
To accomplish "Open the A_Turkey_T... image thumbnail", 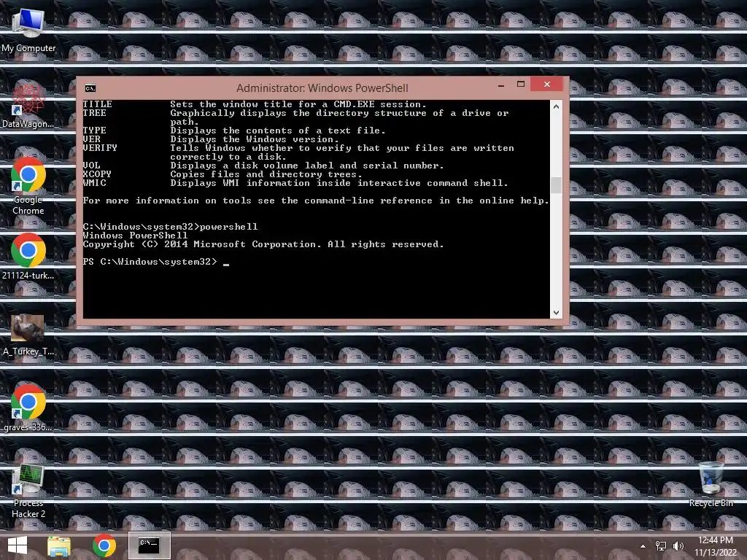I will (x=28, y=335).
